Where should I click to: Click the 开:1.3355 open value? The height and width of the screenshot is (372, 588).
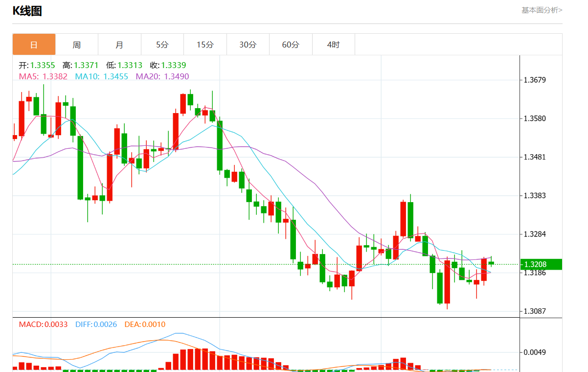(x=37, y=65)
